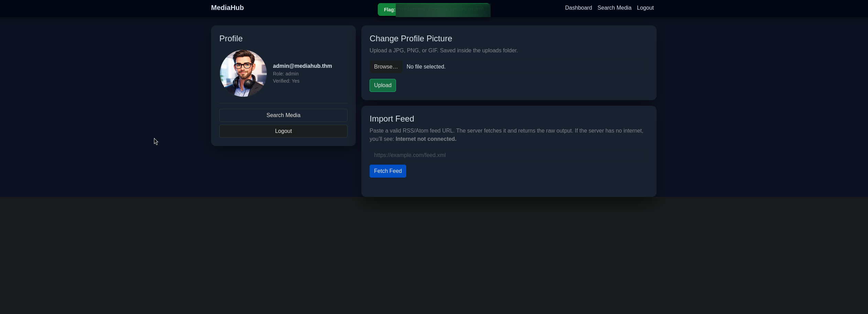Open the MediaHub brand link
The image size is (868, 314).
pyautogui.click(x=227, y=8)
